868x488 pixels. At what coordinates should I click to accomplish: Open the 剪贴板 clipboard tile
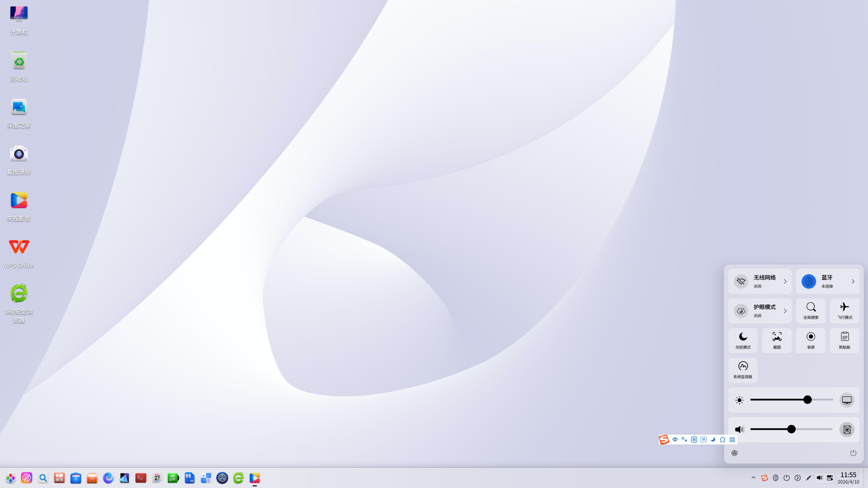coord(845,340)
